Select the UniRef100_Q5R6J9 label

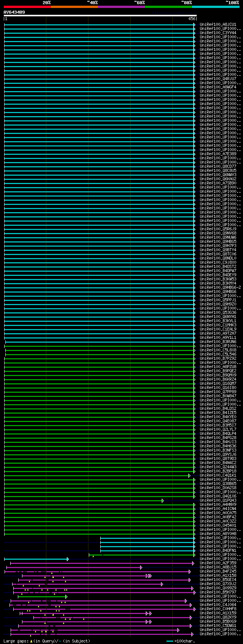[x=218, y=229]
